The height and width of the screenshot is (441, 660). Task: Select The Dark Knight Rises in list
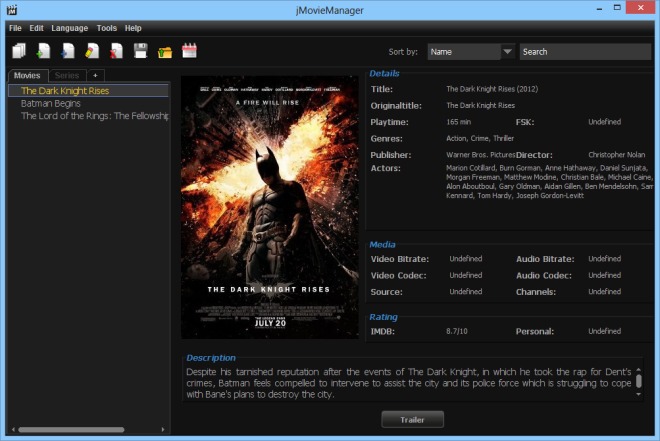(88, 90)
